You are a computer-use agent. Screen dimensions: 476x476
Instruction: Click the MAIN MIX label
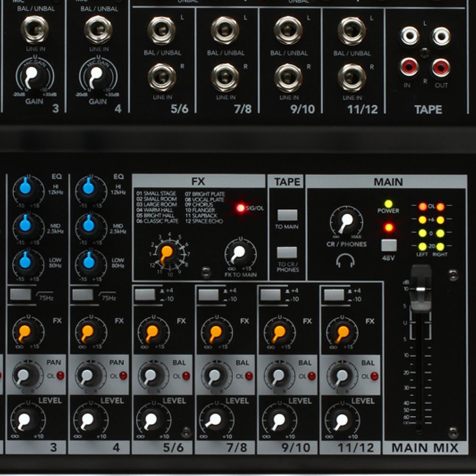pos(425,448)
